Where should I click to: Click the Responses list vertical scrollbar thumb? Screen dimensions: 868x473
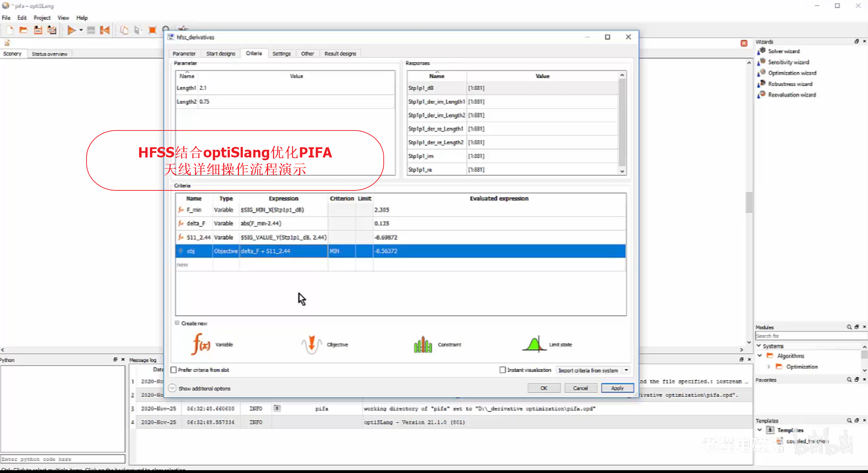tap(622, 122)
